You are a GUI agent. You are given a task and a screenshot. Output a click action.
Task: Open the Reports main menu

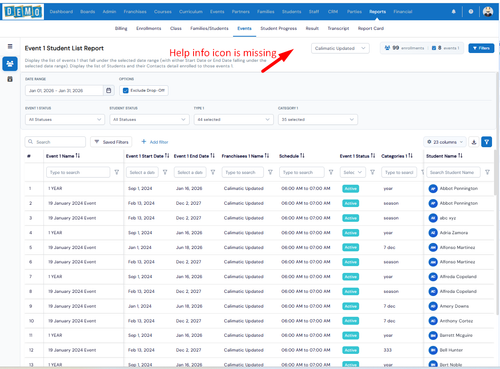(377, 12)
